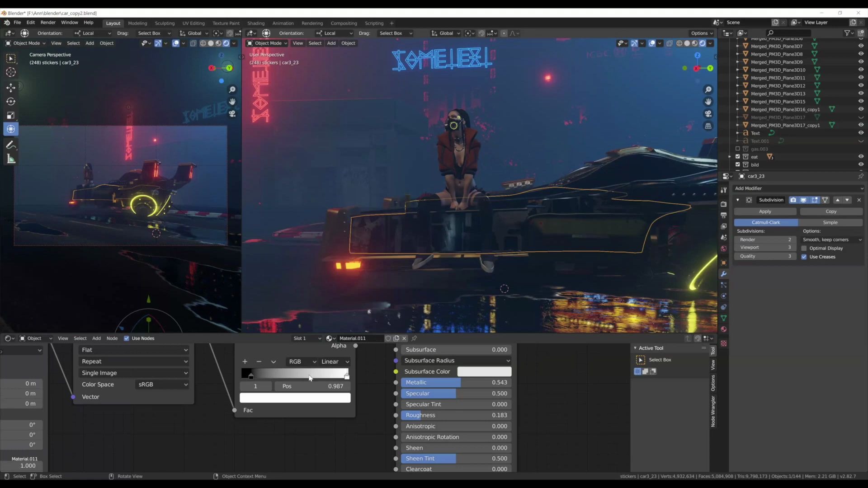Viewport: 868px width, 488px height.
Task: Open the Physics Properties tab
Action: [724, 296]
